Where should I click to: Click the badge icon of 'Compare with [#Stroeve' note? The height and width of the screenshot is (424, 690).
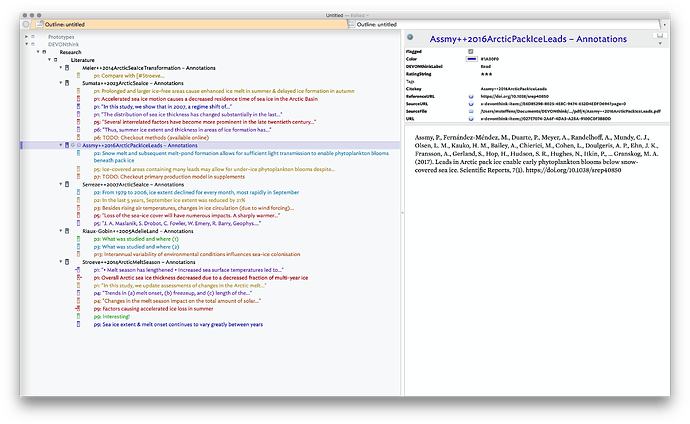[x=78, y=76]
